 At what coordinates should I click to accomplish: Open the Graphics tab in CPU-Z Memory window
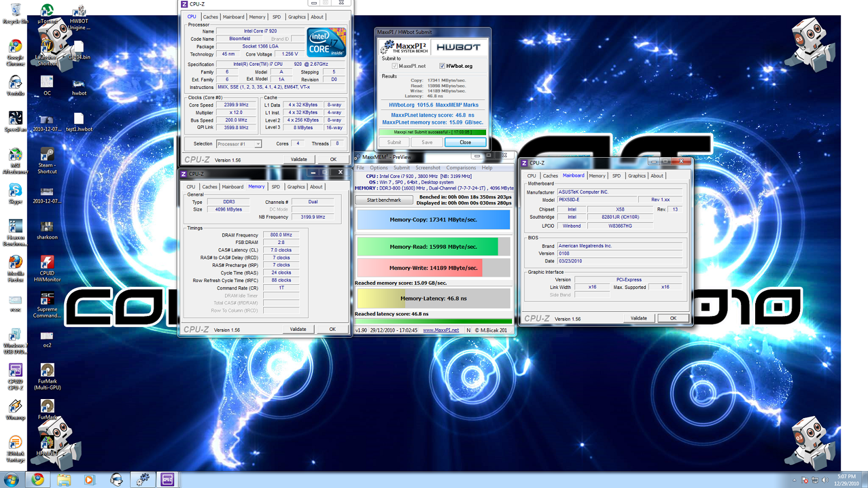click(x=296, y=187)
